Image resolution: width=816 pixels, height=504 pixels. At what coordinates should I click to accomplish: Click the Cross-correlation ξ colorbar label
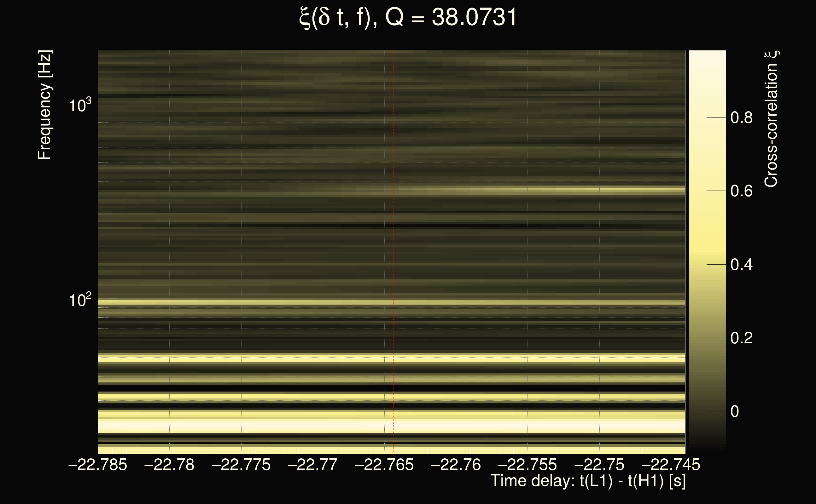[771, 119]
